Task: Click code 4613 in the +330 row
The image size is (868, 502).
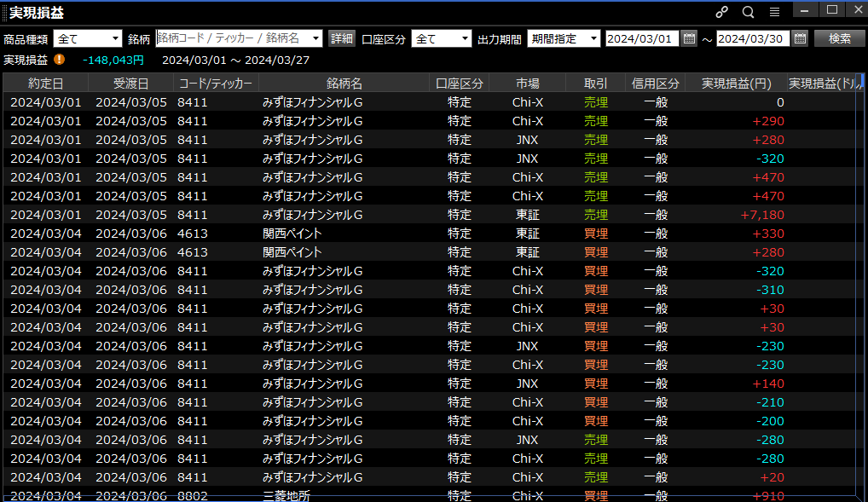Action: [192, 233]
